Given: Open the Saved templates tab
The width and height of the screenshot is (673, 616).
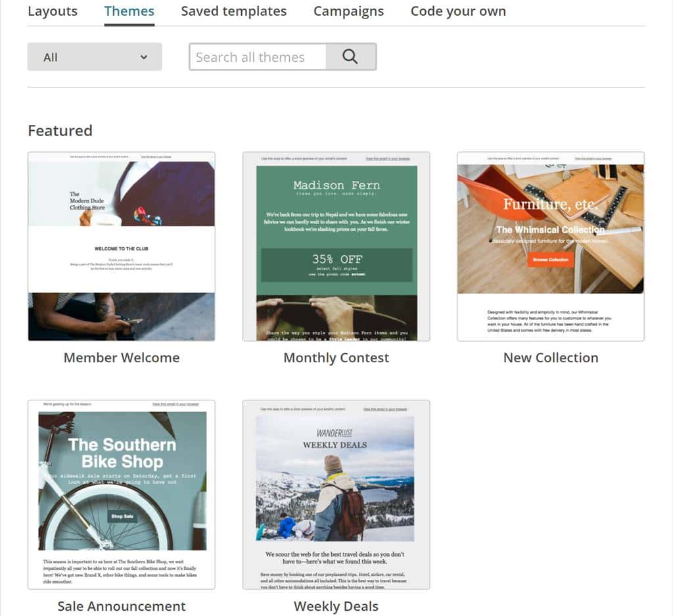Looking at the screenshot, I should [x=233, y=11].
